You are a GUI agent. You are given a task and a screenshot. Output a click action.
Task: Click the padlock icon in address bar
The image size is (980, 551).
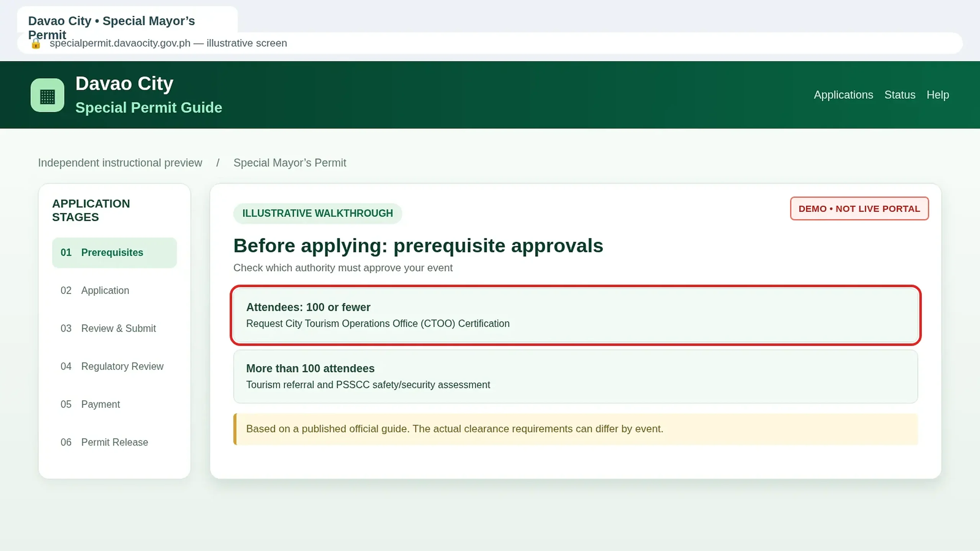pyautogui.click(x=36, y=44)
